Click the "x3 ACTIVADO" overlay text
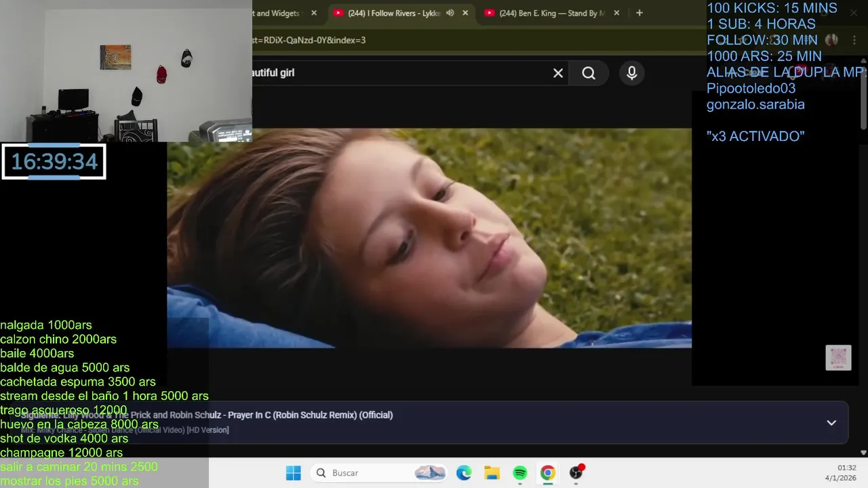Image resolution: width=868 pixels, height=488 pixels. coord(755,136)
